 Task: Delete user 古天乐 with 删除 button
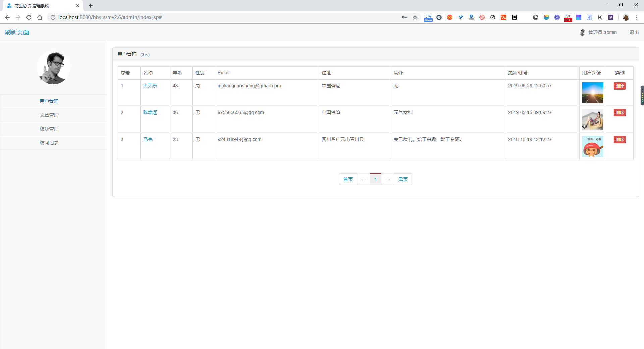click(x=620, y=86)
